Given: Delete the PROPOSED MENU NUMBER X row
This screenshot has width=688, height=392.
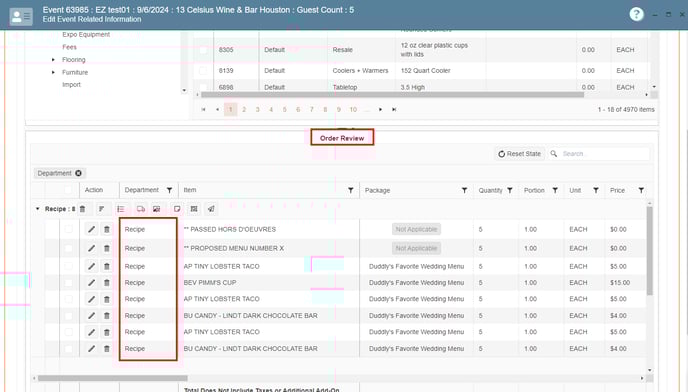Looking at the screenshot, I should (x=107, y=248).
